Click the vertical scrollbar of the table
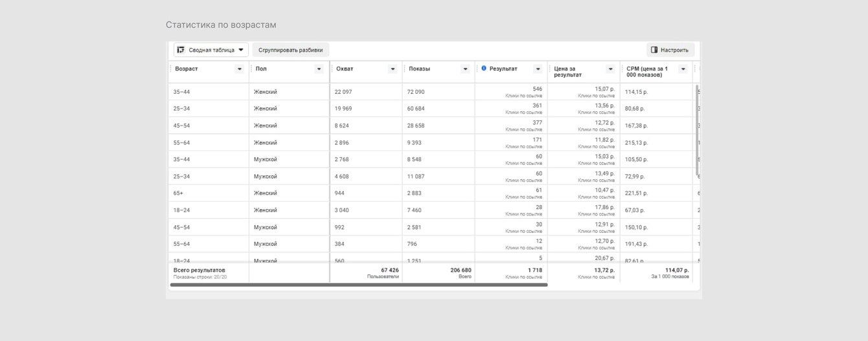The width and height of the screenshot is (868, 341). pyautogui.click(x=697, y=129)
